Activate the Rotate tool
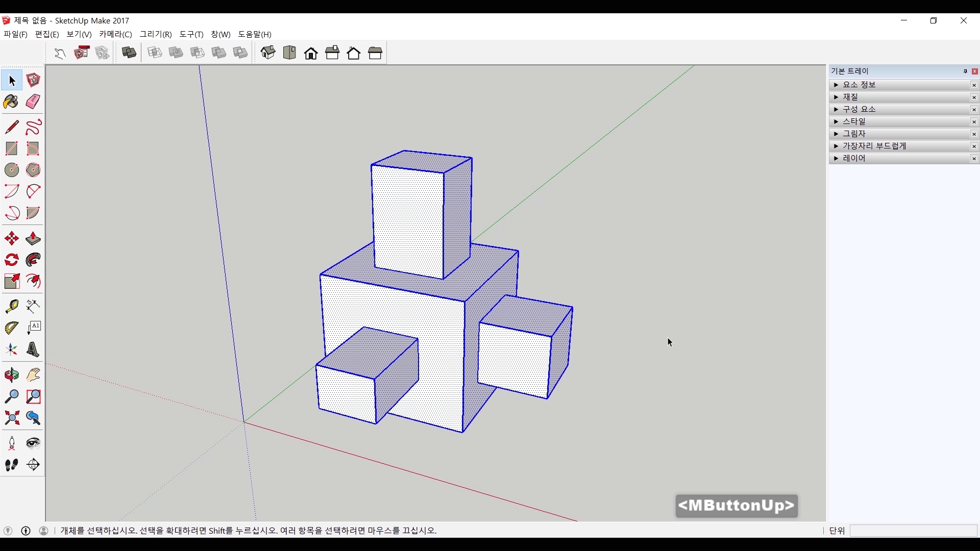 [x=11, y=260]
